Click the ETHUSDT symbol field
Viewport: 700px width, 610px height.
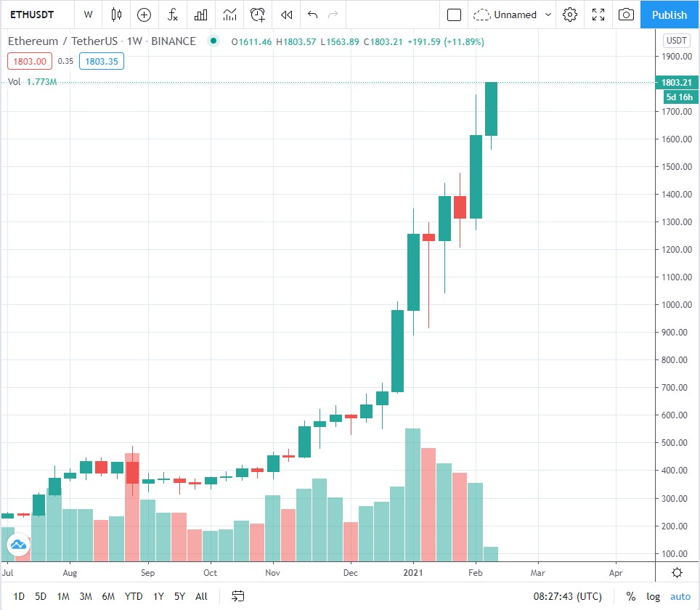33,15
